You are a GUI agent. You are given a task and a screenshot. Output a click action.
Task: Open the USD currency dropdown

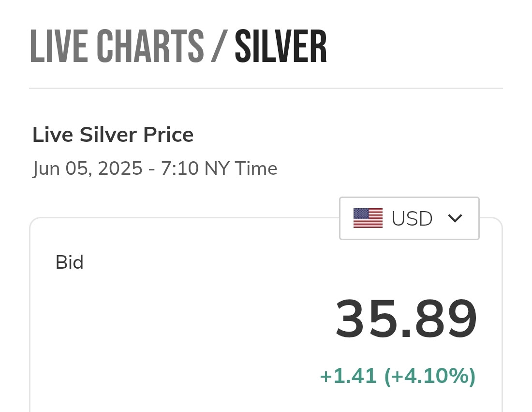coord(409,218)
